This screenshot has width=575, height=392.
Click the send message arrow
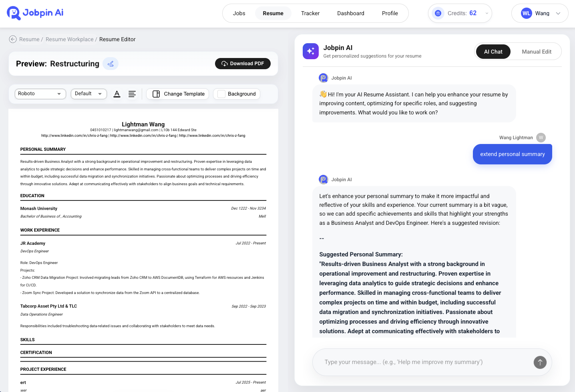(540, 362)
